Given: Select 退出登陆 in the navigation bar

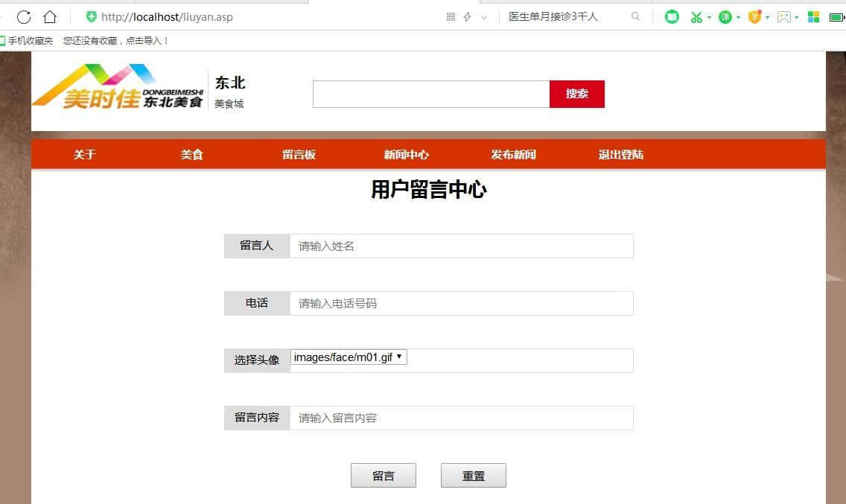Looking at the screenshot, I should click(620, 155).
